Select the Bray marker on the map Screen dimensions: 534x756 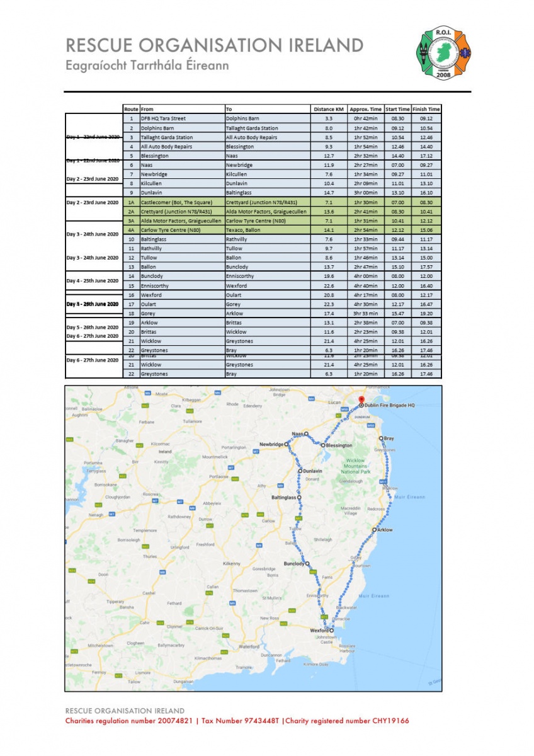click(x=381, y=438)
